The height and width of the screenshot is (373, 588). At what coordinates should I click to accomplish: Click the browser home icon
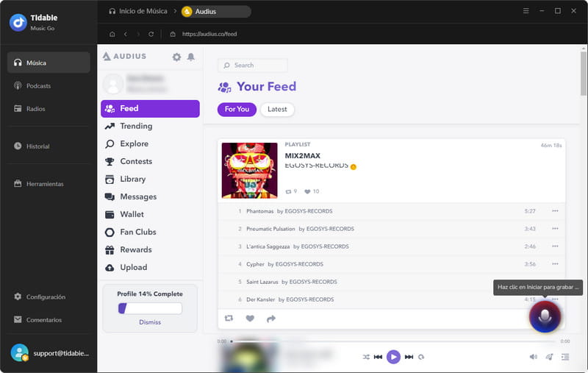112,34
